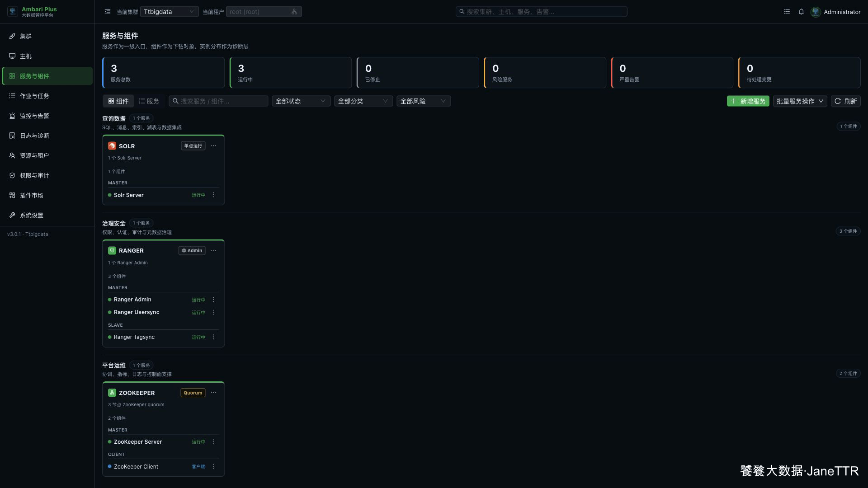Image resolution: width=868 pixels, height=488 pixels.
Task: Click the Admin tag on RANGER card
Action: click(192, 250)
